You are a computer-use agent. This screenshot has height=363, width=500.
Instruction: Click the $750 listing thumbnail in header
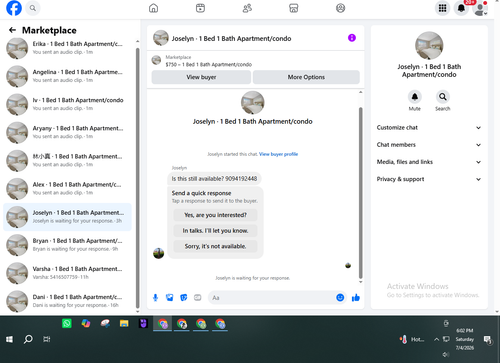tap(156, 60)
